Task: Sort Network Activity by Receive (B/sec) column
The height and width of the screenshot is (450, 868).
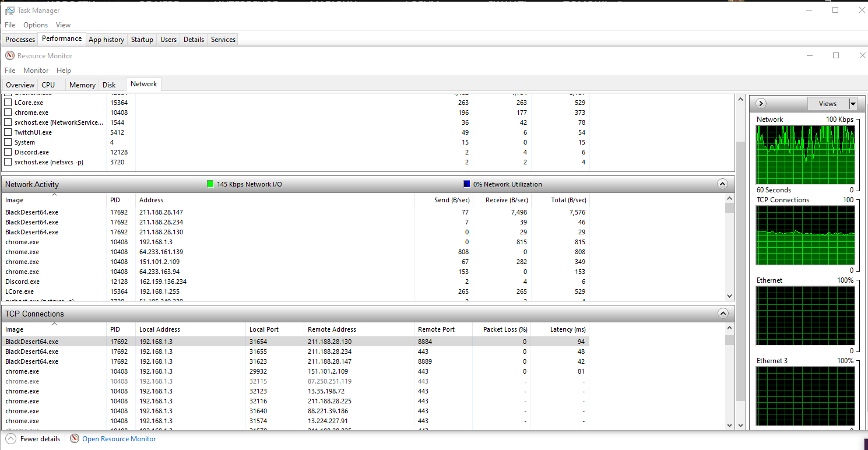Action: pyautogui.click(x=502, y=200)
